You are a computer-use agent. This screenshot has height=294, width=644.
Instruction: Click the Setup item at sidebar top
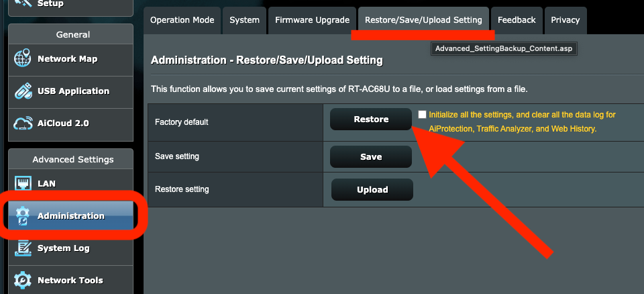click(50, 4)
